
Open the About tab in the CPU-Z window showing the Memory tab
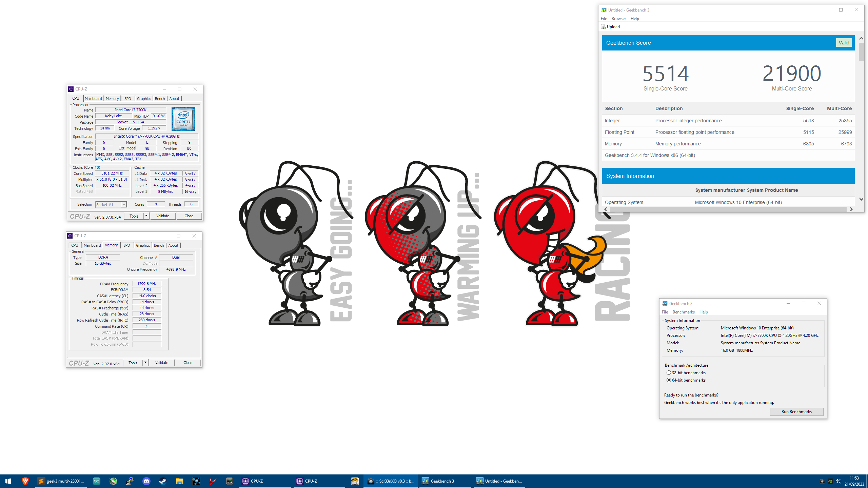[x=173, y=245]
